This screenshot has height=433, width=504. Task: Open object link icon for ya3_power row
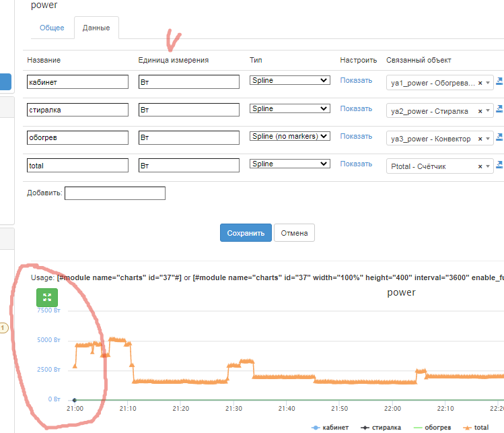[499, 137]
